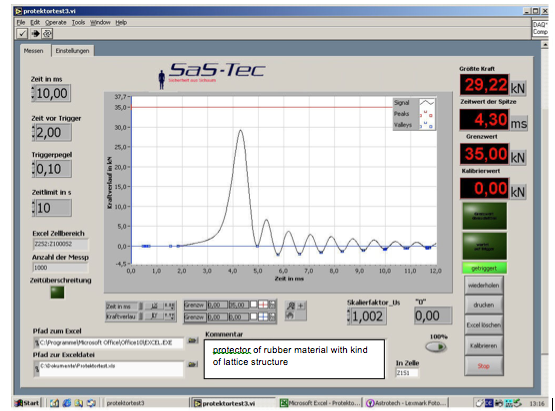Viewport: 555px width, 411px height.
Task: Click the wiederholen button
Action: [x=483, y=285]
